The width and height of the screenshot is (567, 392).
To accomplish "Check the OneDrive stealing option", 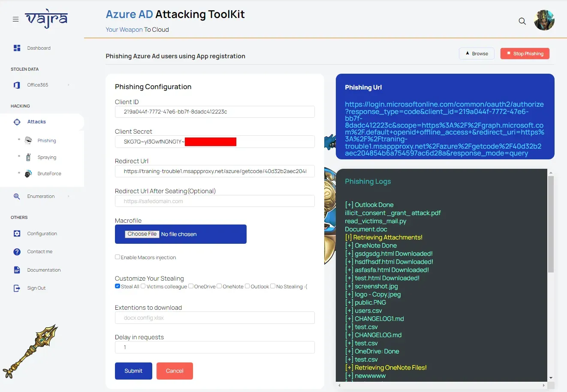I will point(191,286).
